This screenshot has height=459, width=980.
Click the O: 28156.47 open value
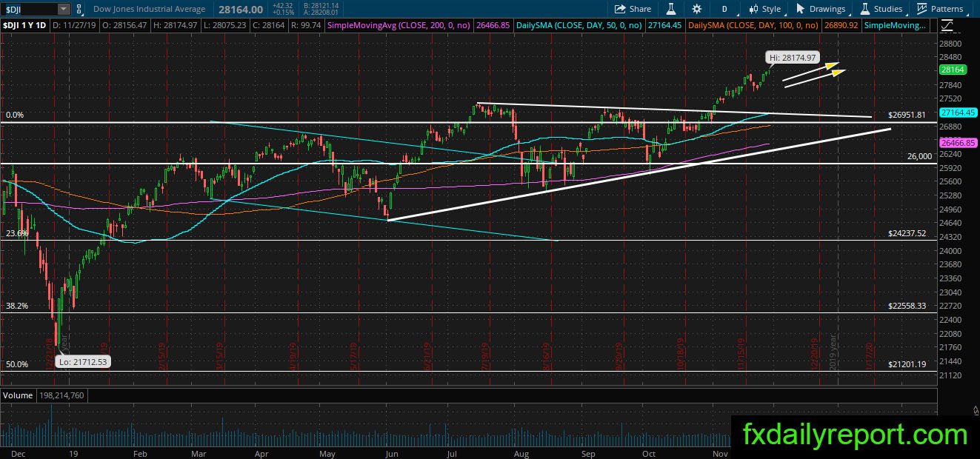125,25
